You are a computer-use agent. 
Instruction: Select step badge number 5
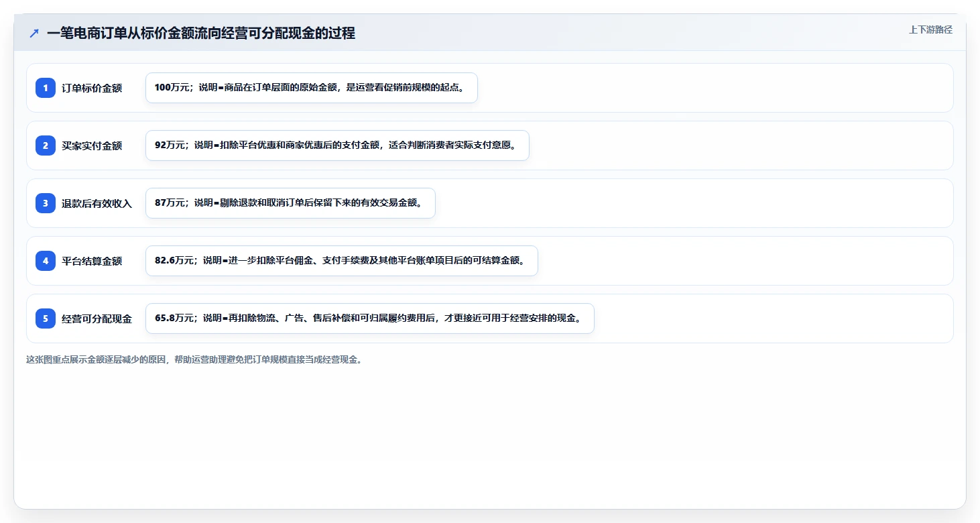pyautogui.click(x=46, y=318)
